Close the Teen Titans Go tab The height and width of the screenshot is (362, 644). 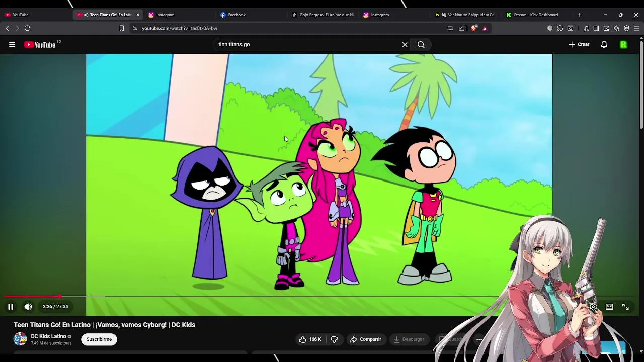tap(138, 15)
